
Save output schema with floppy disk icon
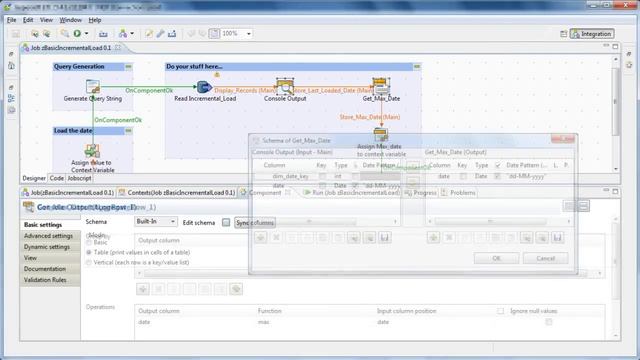point(558,237)
